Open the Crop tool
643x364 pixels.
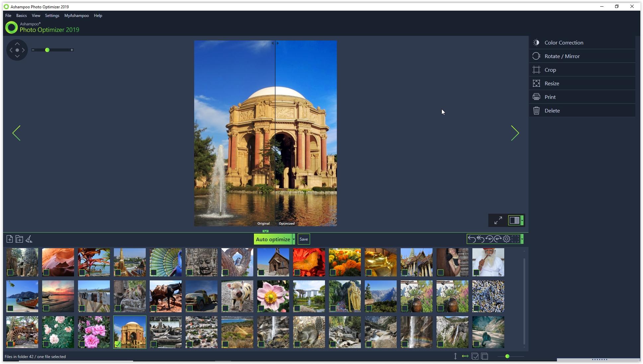point(550,69)
